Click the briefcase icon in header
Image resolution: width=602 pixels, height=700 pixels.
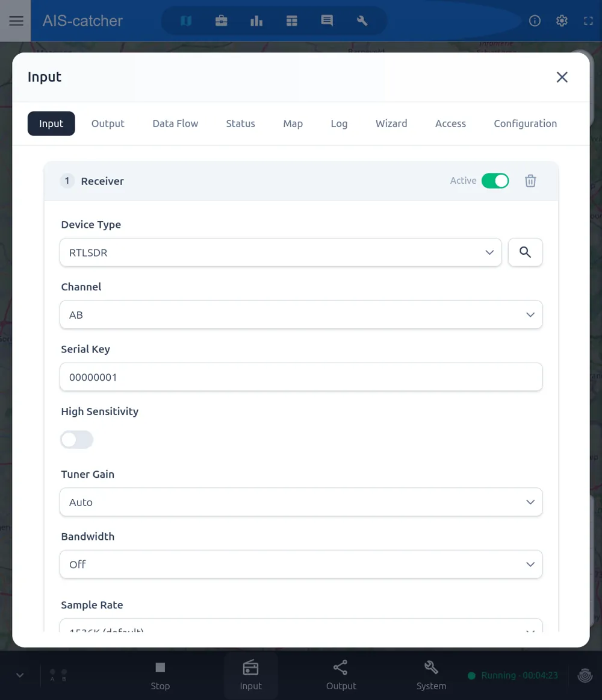pyautogui.click(x=222, y=20)
